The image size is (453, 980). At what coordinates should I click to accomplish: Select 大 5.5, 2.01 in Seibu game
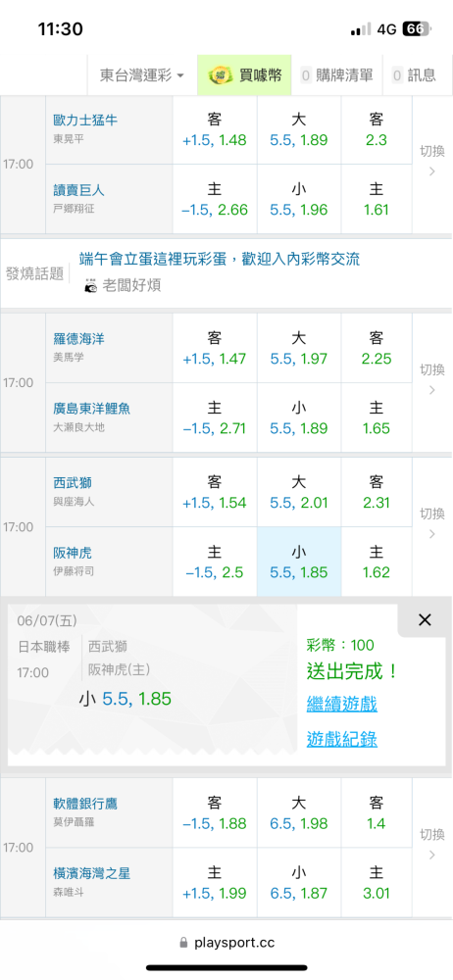[299, 493]
